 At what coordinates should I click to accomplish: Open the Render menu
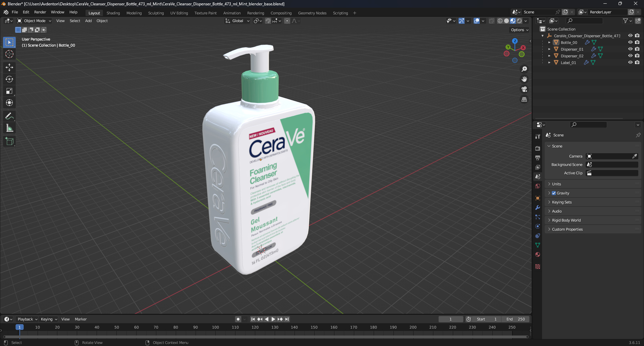tap(40, 12)
